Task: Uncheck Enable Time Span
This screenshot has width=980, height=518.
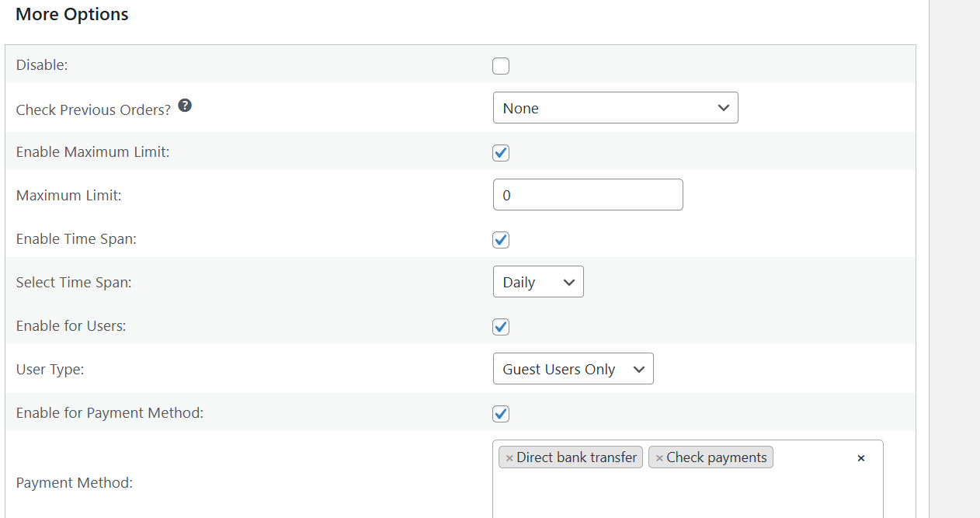Action: 501,240
